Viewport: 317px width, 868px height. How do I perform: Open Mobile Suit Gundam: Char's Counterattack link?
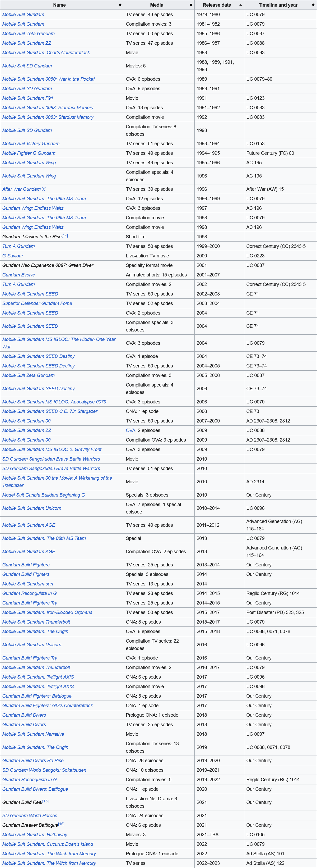[46, 53]
